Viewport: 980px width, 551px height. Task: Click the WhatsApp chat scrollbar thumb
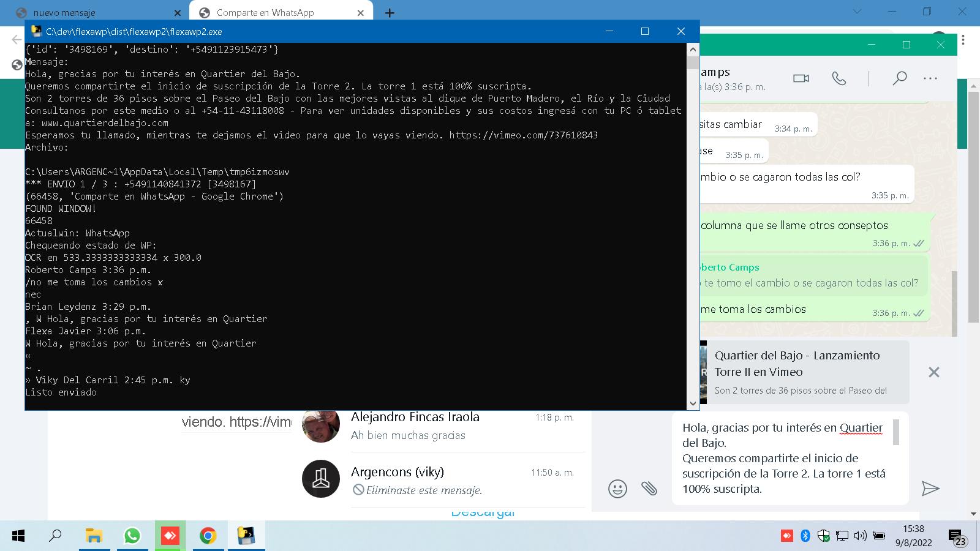coord(955,303)
